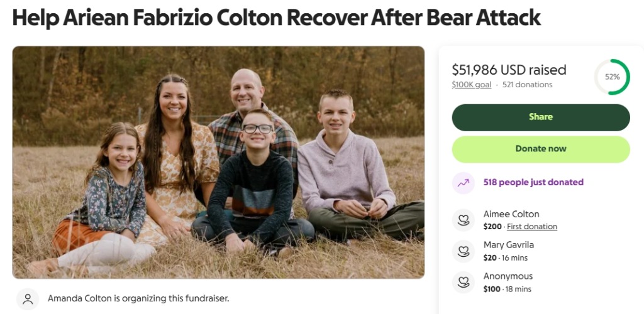Open the $100K goal link
The image size is (644, 314).
tap(472, 85)
